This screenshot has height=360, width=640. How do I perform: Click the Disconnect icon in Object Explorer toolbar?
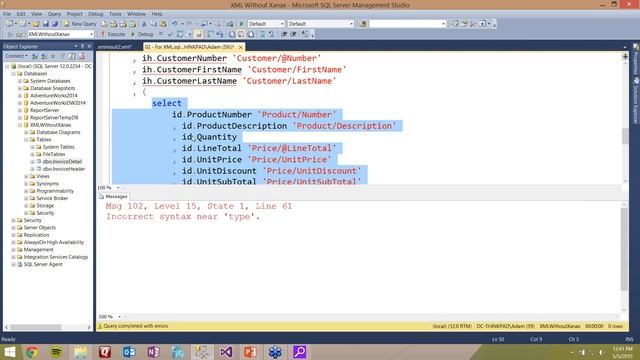(44, 56)
